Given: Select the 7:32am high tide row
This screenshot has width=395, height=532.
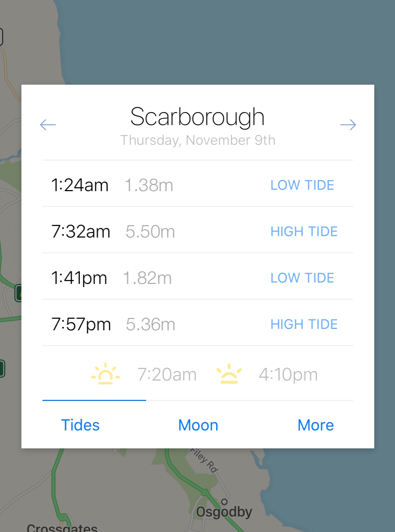Looking at the screenshot, I should (x=198, y=231).
